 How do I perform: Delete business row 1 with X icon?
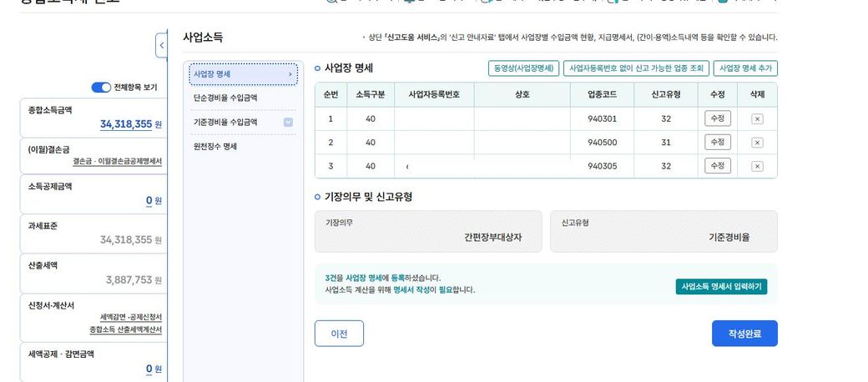pyautogui.click(x=757, y=119)
